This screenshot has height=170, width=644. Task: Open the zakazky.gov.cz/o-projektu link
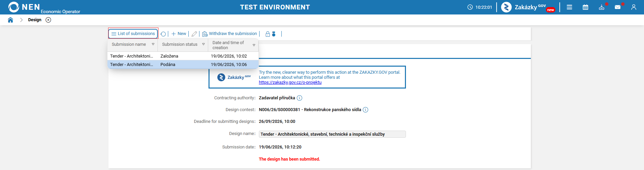(290, 82)
